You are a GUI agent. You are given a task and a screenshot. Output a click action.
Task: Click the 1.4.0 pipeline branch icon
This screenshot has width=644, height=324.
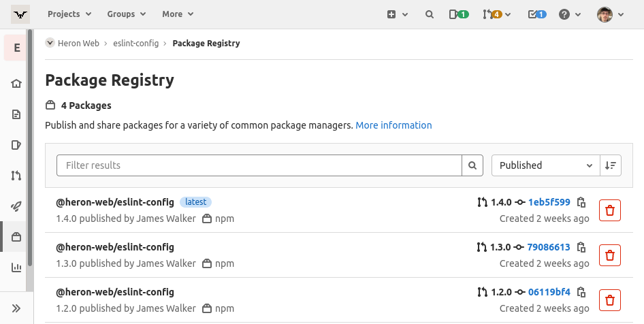point(482,202)
